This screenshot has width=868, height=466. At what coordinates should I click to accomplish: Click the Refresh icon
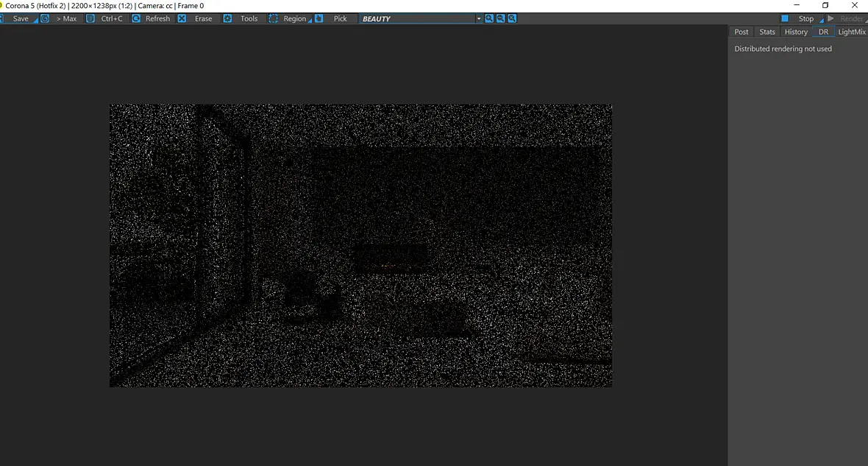[136, 19]
